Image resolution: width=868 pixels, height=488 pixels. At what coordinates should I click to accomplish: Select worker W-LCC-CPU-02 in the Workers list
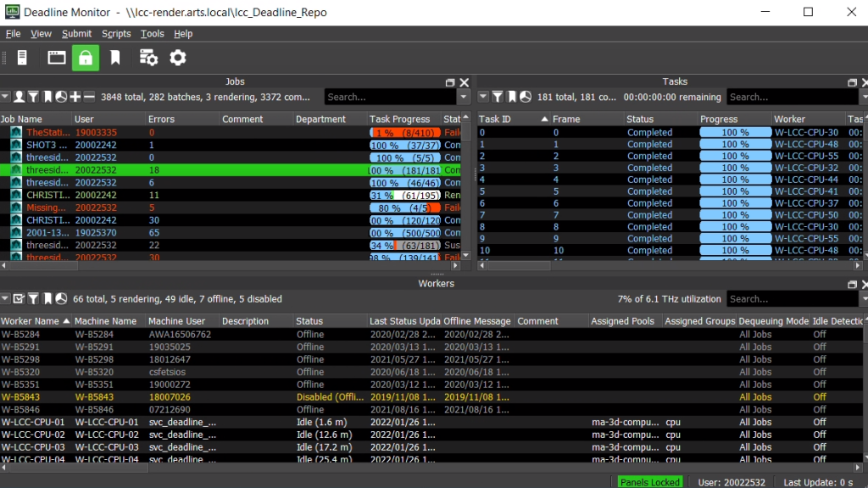click(431, 435)
